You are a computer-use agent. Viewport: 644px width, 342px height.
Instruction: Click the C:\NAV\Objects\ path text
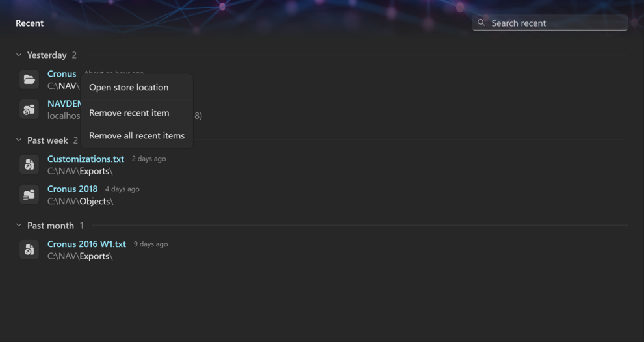[80, 202]
